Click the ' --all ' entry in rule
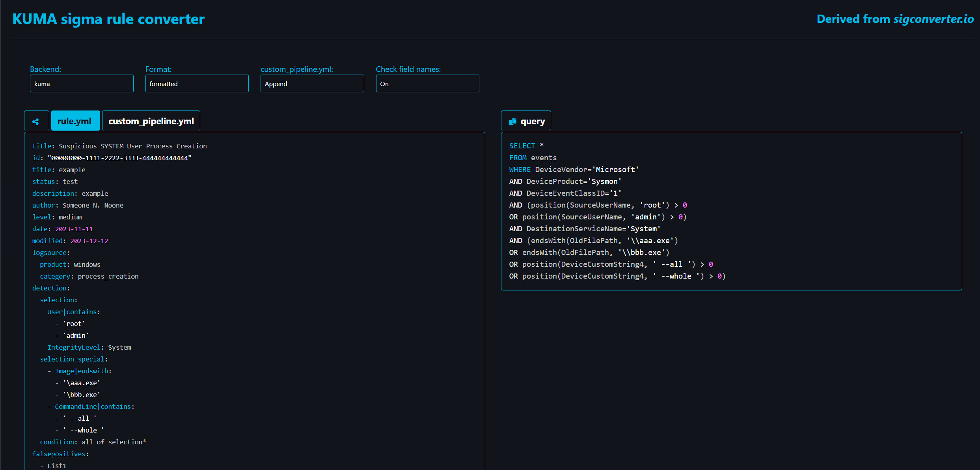 80,418
